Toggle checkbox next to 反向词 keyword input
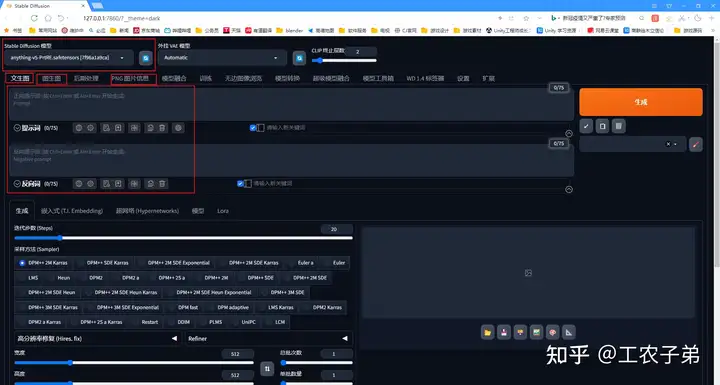 coord(240,183)
